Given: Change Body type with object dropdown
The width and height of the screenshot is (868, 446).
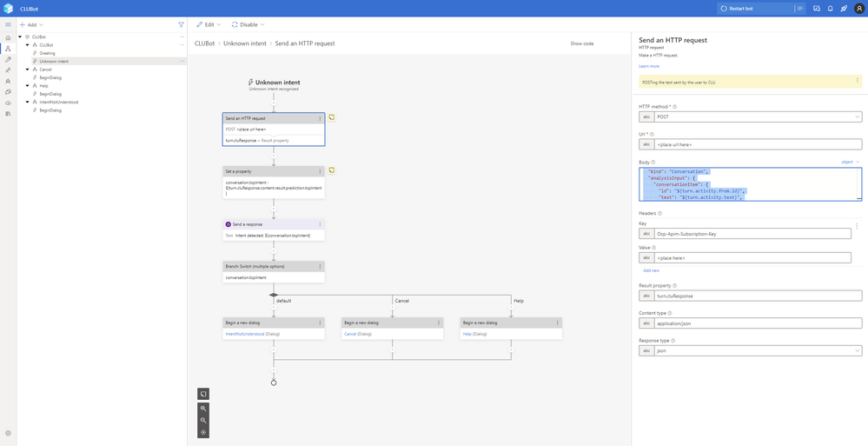Looking at the screenshot, I should (x=851, y=162).
